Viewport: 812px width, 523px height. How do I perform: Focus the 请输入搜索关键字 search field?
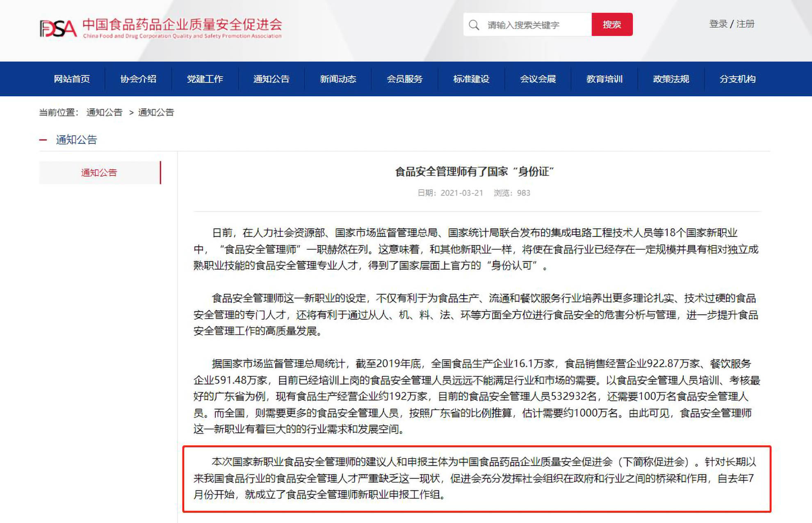coord(527,25)
